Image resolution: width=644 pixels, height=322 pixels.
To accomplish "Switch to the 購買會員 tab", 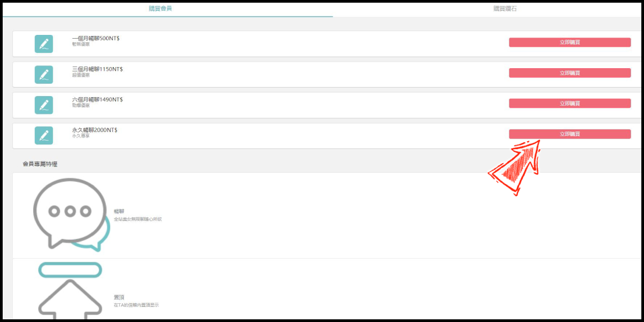I will click(x=160, y=9).
